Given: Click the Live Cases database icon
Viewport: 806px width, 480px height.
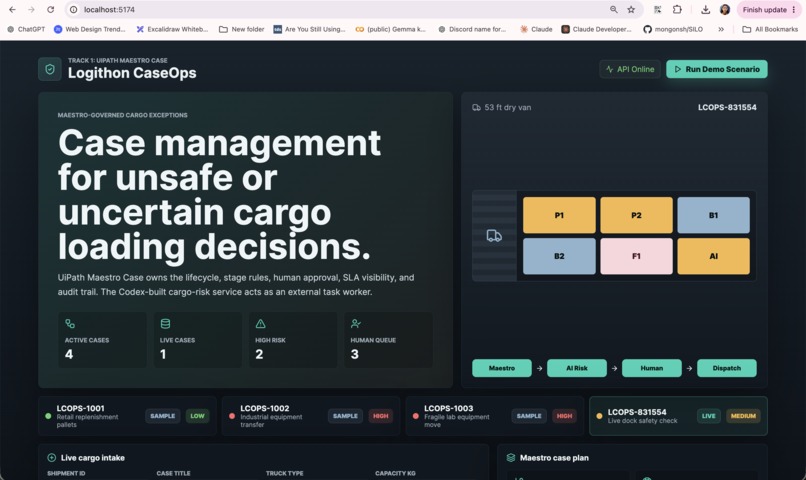Looking at the screenshot, I should point(165,324).
